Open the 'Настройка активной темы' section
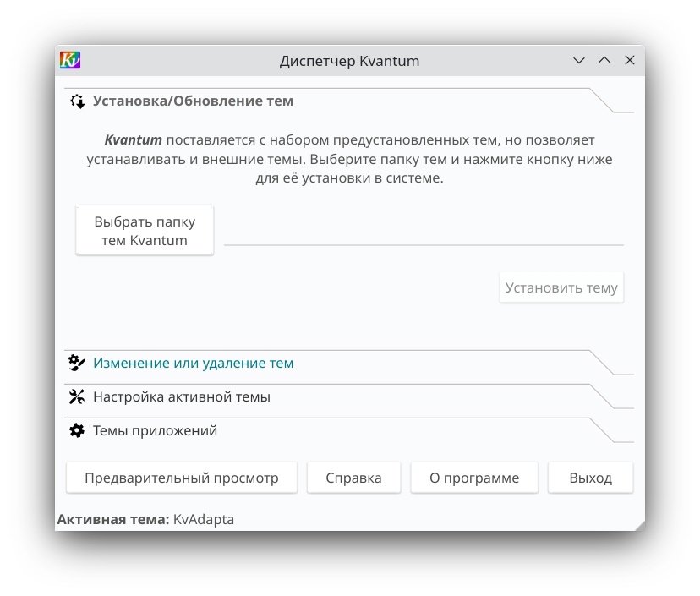This screenshot has height=596, width=700. [349, 396]
